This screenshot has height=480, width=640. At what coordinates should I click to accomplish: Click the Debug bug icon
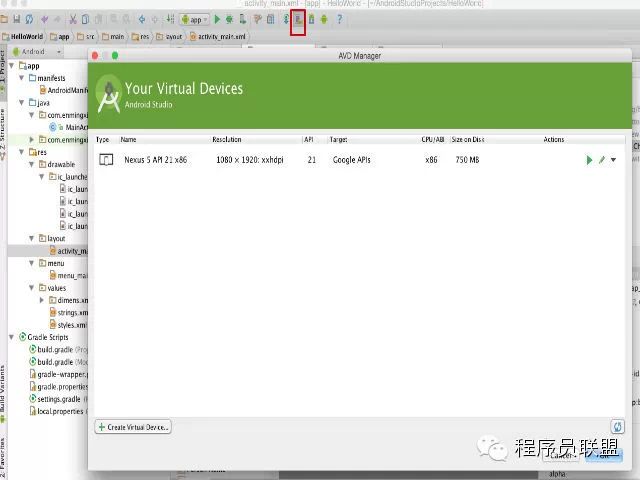pos(229,19)
